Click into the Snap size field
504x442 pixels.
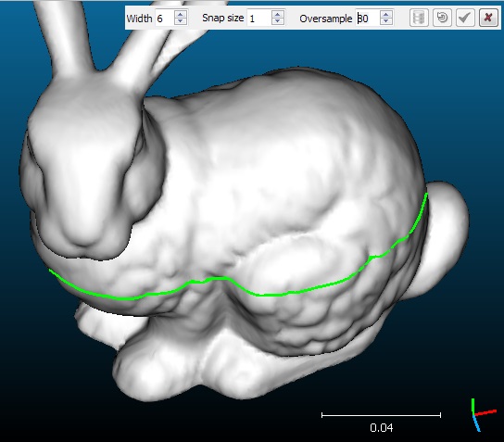[259, 18]
